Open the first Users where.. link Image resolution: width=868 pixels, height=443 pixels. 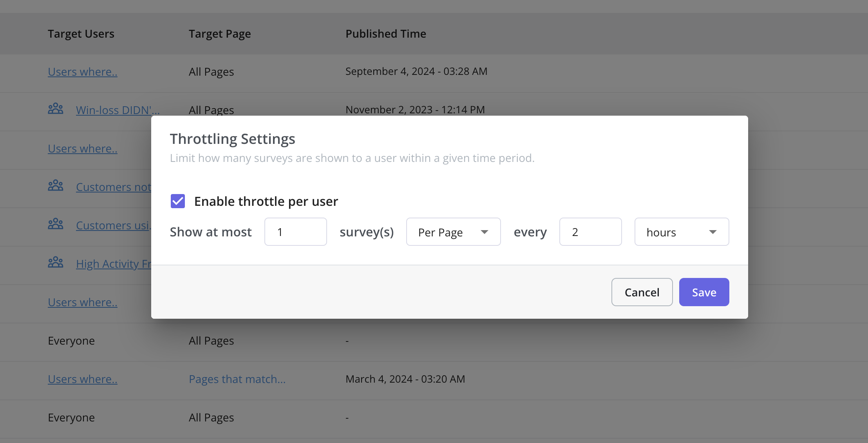point(82,72)
